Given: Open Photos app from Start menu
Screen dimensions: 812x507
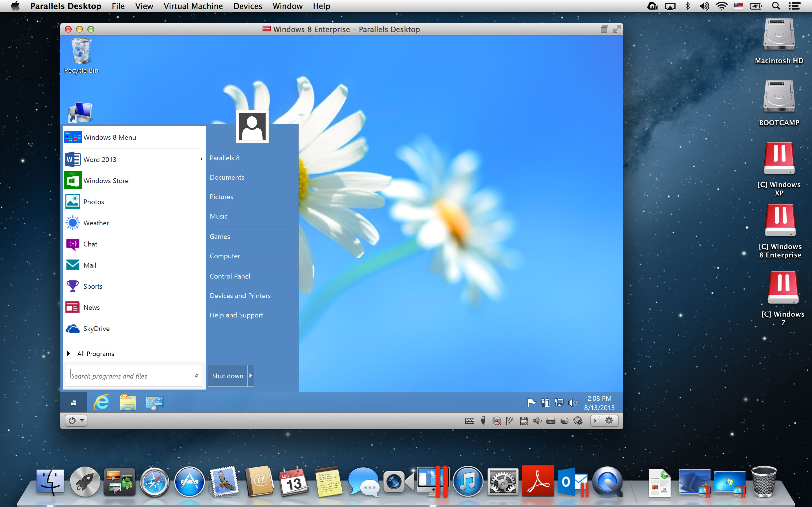Looking at the screenshot, I should click(93, 201).
